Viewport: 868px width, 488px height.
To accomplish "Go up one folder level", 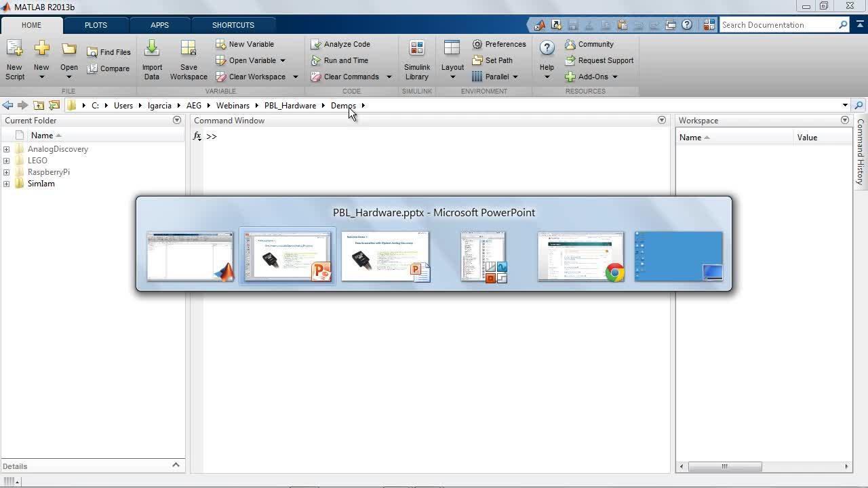I will click(39, 105).
